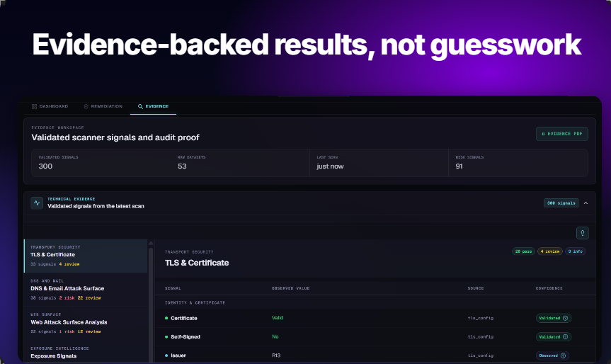Click the Signal column header
The width and height of the screenshot is (611, 364).
coord(173,288)
